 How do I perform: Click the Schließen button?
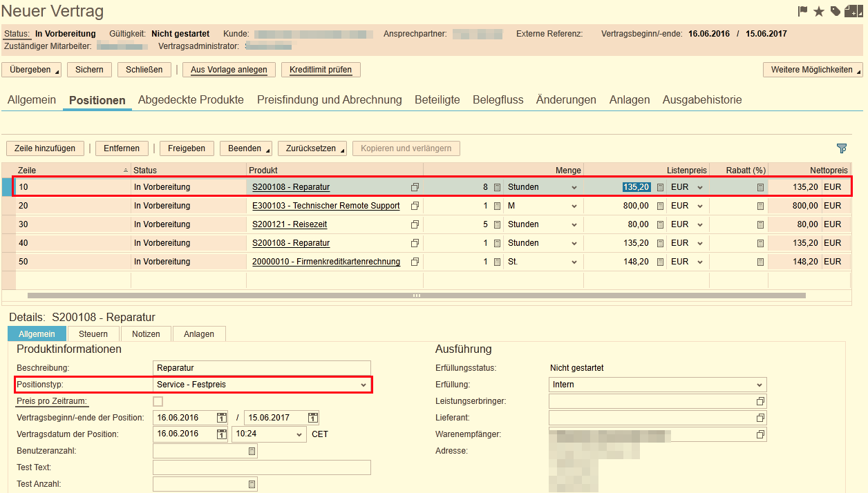[144, 70]
